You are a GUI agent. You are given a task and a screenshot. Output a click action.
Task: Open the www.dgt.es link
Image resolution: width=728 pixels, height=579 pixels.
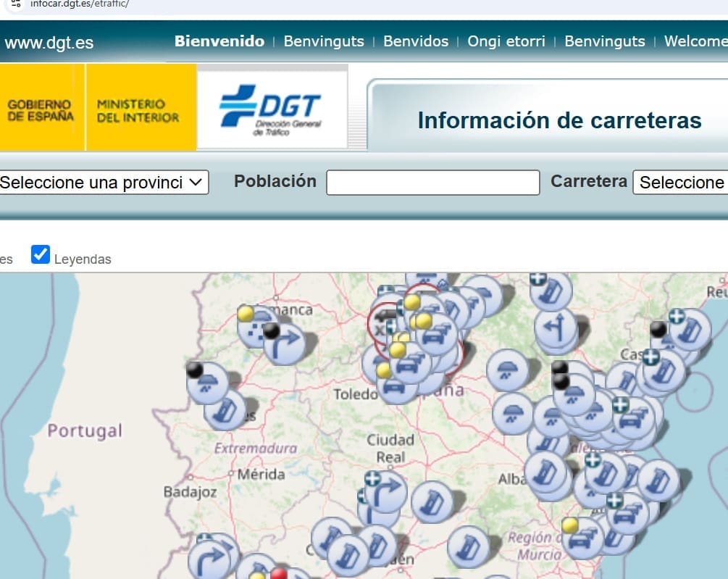[49, 43]
